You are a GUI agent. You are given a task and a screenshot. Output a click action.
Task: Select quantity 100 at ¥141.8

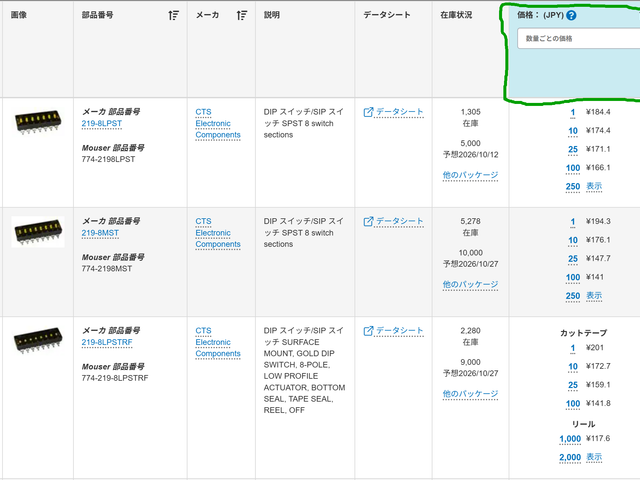[573, 404]
